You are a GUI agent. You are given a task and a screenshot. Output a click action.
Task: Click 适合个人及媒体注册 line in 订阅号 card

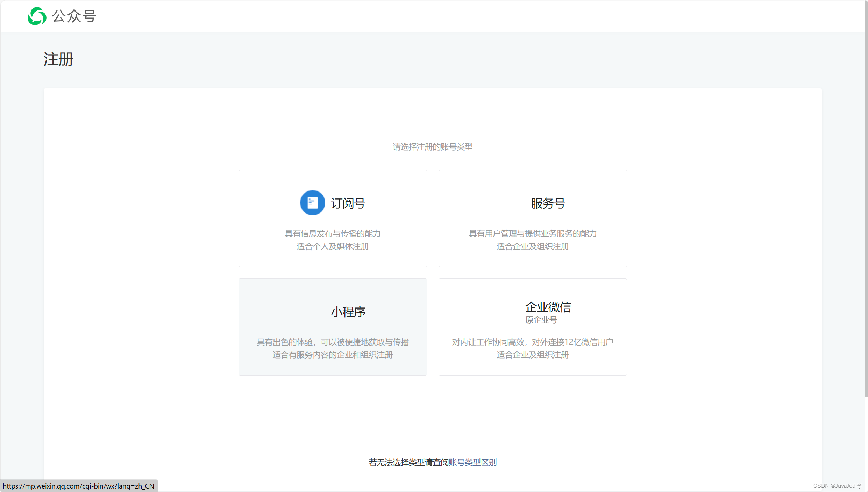coord(332,246)
